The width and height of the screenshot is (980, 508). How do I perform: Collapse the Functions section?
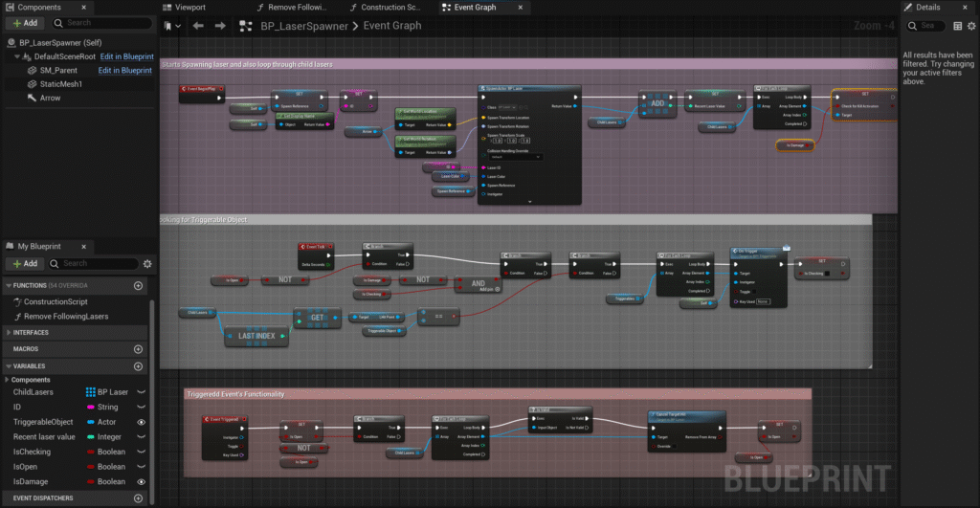[8, 285]
